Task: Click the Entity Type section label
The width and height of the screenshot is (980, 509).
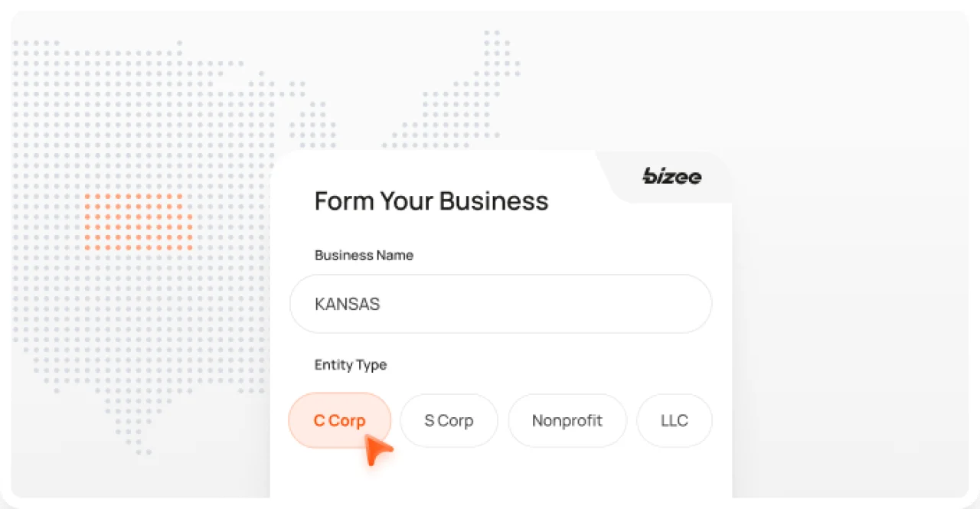Action: [350, 365]
